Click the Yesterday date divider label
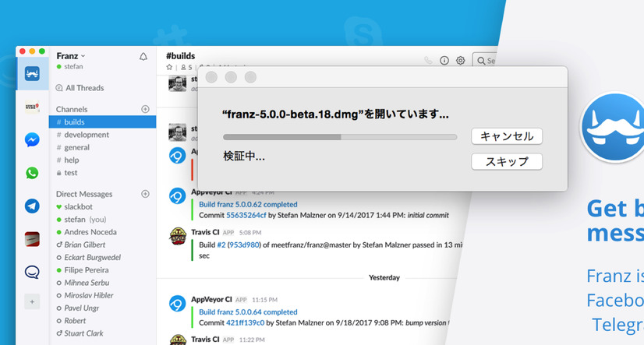Viewport: 644px width, 345px height. [384, 278]
